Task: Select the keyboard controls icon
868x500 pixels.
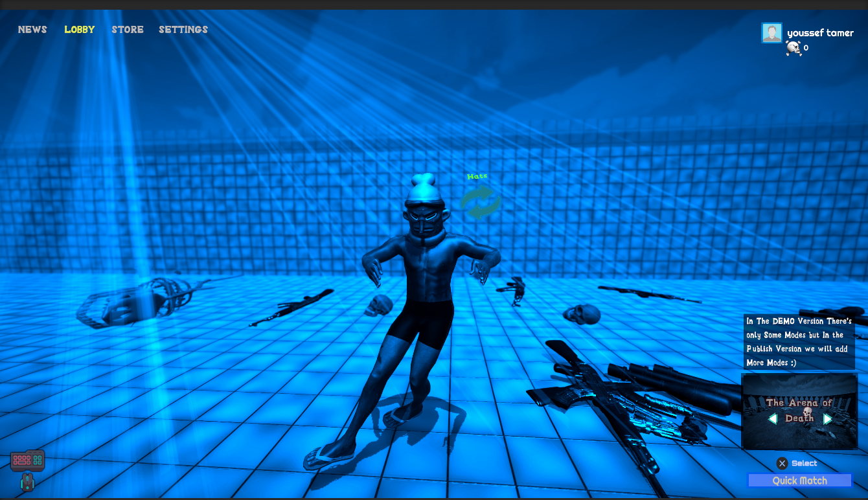Action: 27,460
